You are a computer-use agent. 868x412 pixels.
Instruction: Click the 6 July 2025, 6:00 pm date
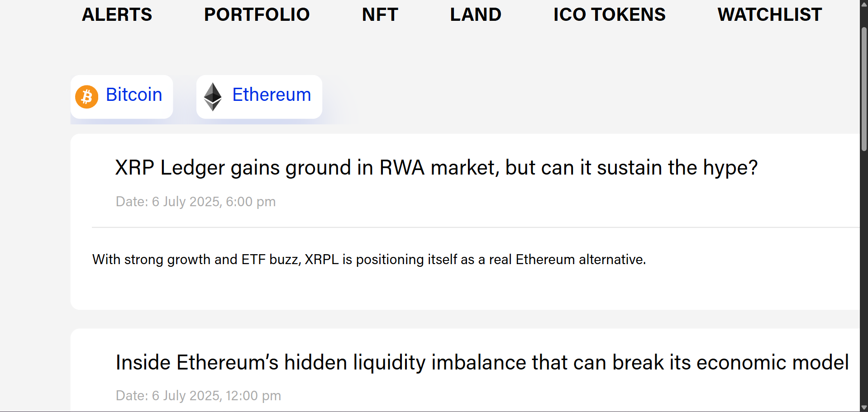click(x=214, y=201)
